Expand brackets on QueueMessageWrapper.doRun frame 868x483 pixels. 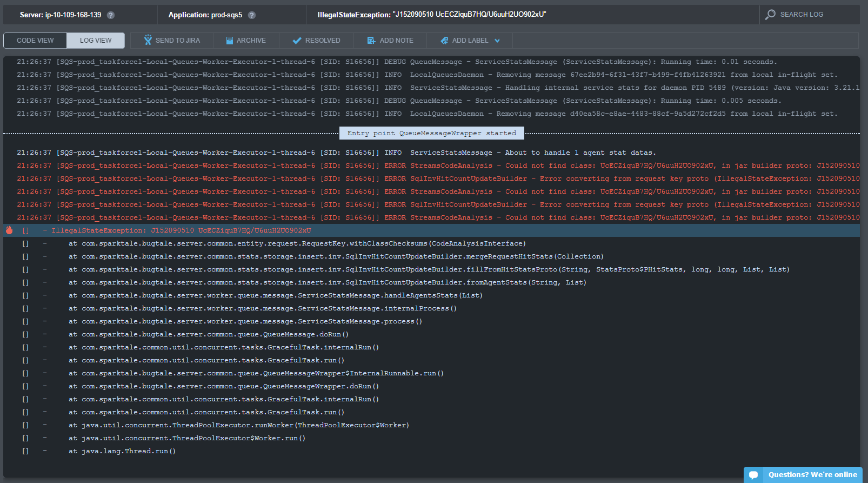click(x=25, y=386)
